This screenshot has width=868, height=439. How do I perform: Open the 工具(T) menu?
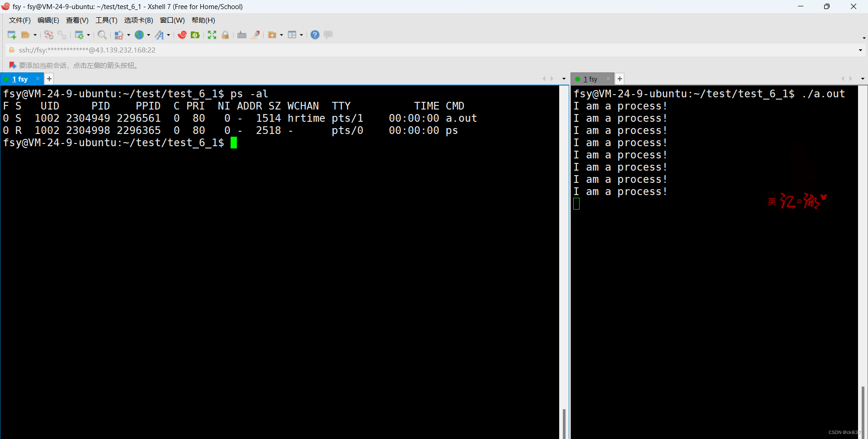pos(106,20)
